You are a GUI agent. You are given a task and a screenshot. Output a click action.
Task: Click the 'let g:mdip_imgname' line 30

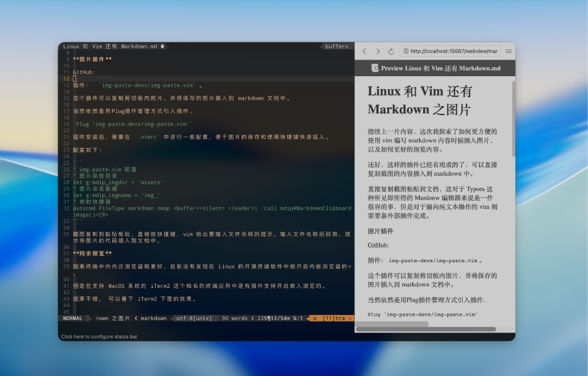(x=117, y=195)
